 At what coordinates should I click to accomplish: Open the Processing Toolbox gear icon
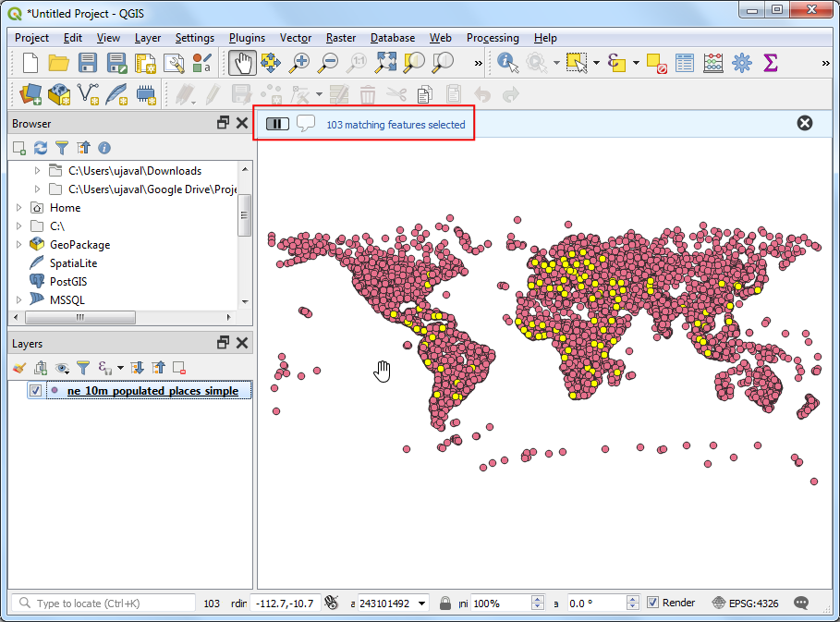741,63
